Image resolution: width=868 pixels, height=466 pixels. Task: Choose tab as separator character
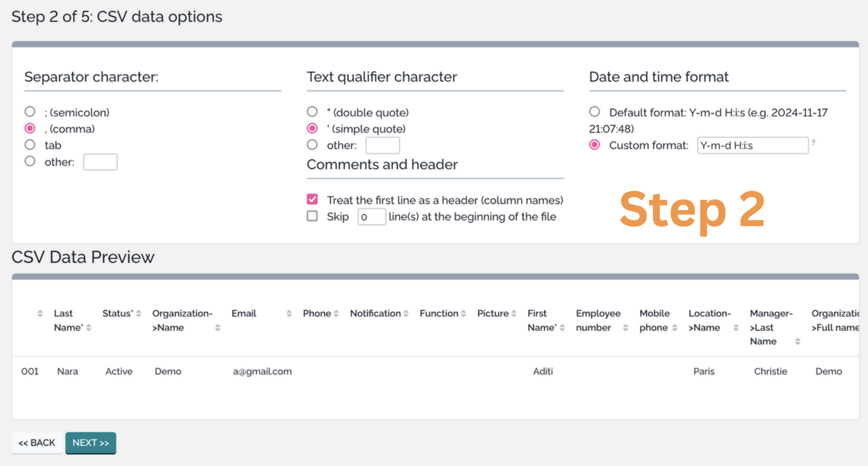coord(30,145)
